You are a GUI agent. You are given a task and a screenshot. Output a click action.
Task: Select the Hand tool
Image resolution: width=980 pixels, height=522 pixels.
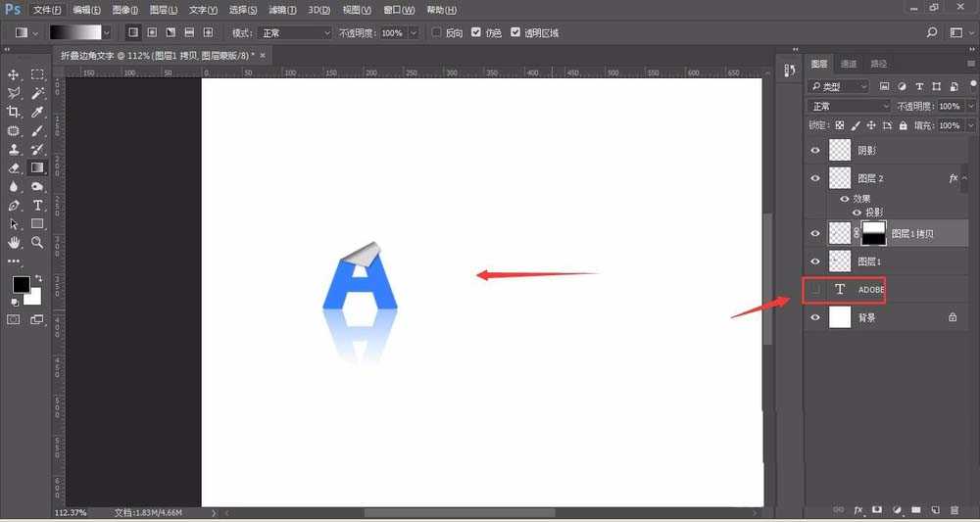click(x=14, y=242)
